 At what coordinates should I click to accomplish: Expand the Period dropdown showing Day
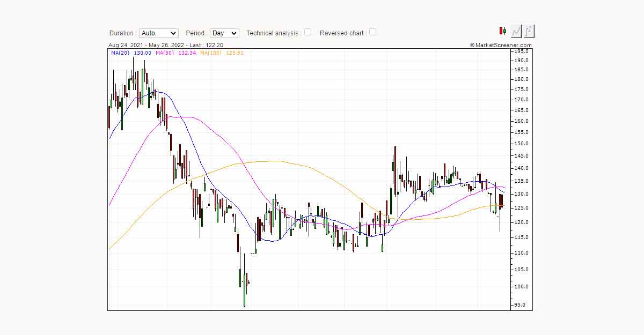tap(224, 33)
